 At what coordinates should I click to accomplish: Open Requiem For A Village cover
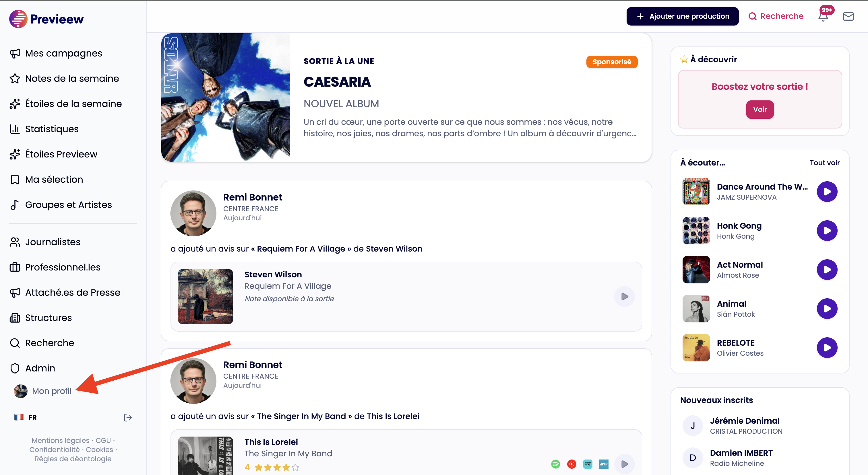(x=205, y=297)
